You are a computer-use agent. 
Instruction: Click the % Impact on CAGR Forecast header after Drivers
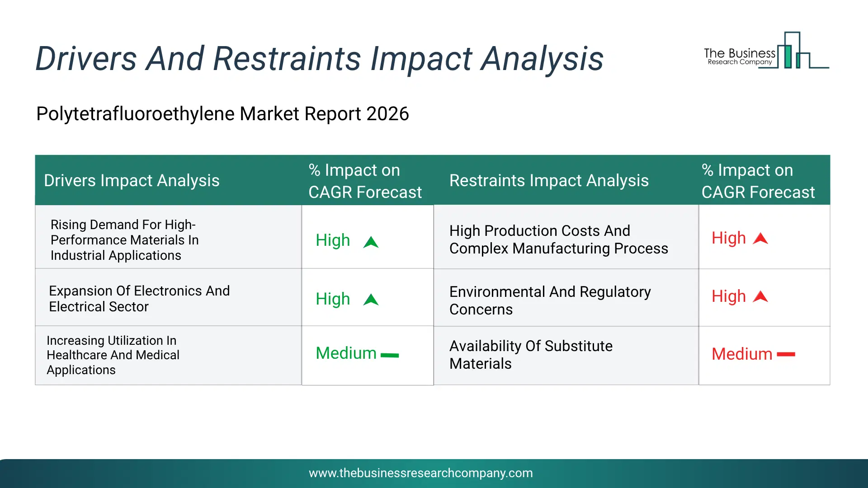click(365, 181)
